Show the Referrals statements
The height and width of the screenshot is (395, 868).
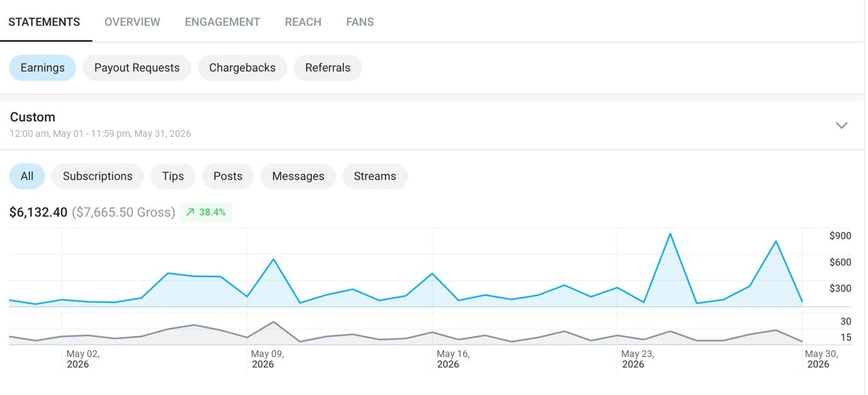328,68
